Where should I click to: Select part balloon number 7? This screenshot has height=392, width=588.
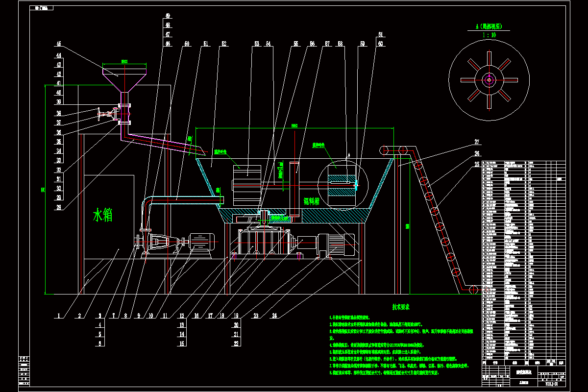[x=114, y=316]
